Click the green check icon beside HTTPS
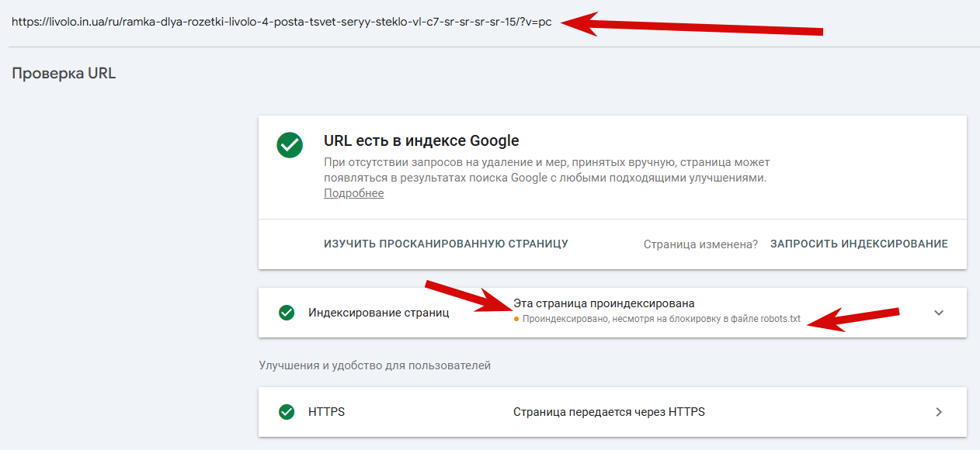This screenshot has width=980, height=450. pyautogui.click(x=287, y=412)
